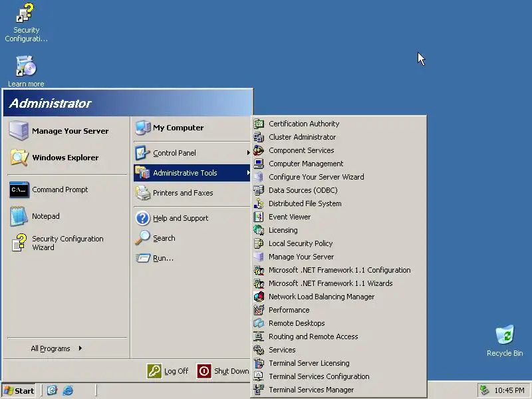The width and height of the screenshot is (532, 399).
Task: Select Security Configuration desktop shortcut
Action: 26,23
